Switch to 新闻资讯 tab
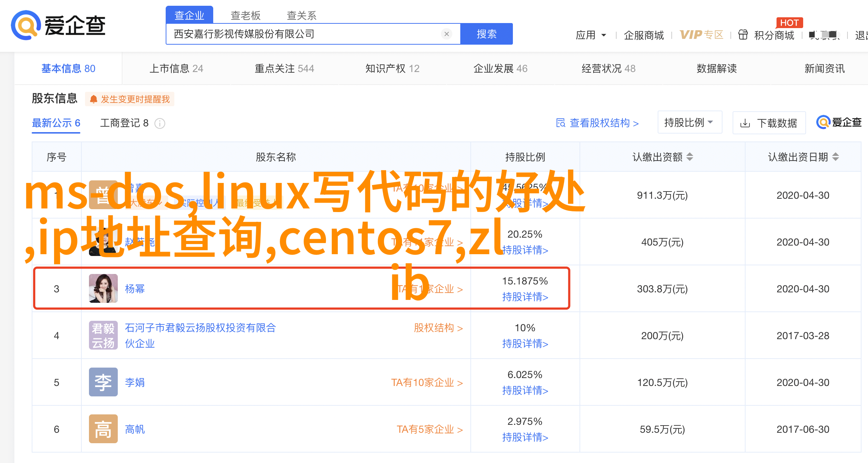Viewport: 868px width, 463px height. click(x=825, y=68)
